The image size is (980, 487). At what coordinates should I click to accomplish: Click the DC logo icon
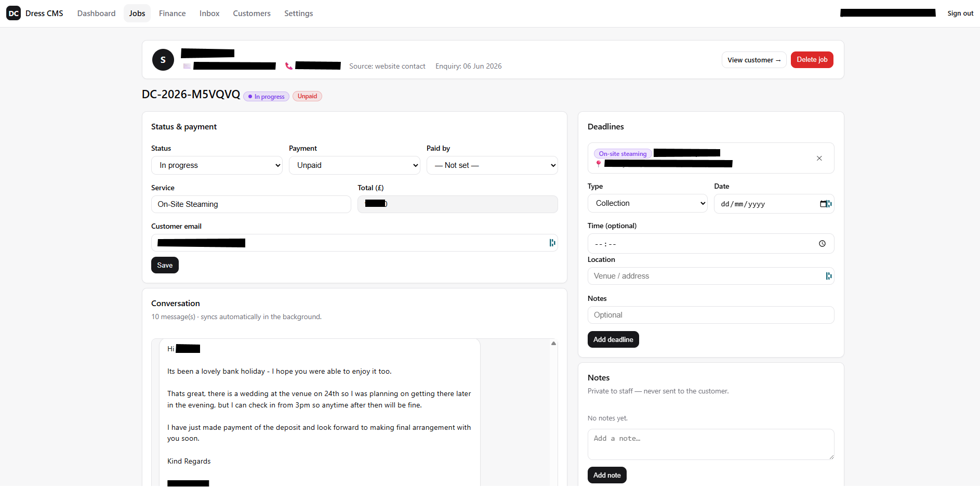click(14, 14)
